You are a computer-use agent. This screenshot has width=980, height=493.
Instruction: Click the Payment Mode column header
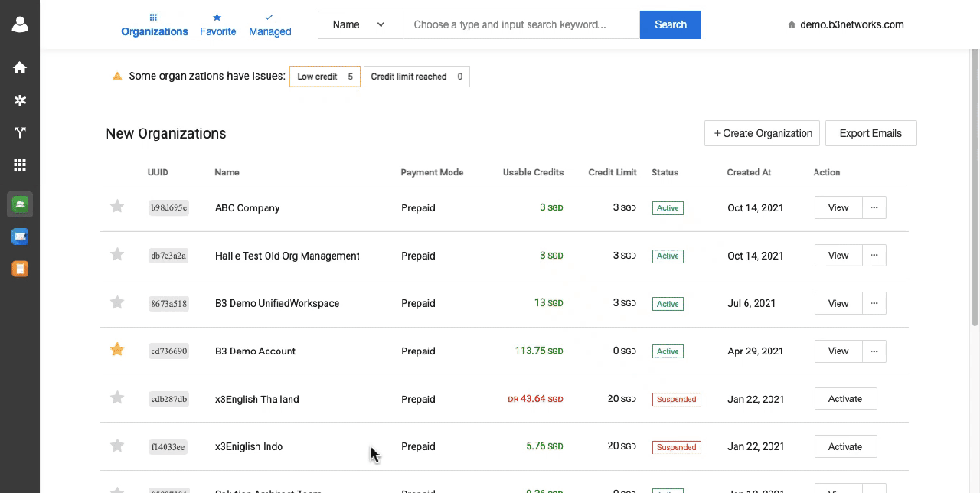pyautogui.click(x=432, y=172)
